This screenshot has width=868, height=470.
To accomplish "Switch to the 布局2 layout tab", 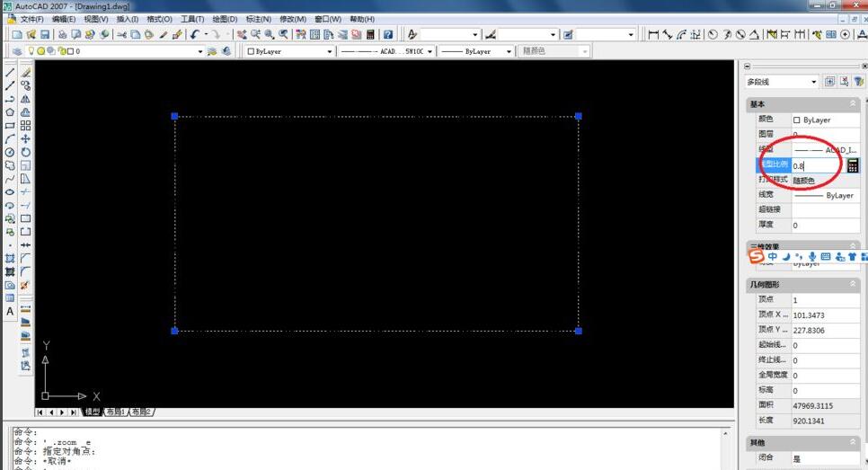I will [x=141, y=412].
